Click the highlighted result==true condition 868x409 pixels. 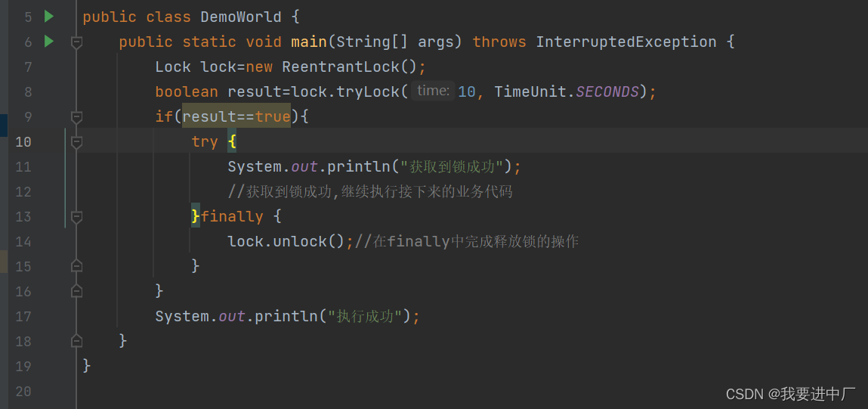(x=236, y=116)
